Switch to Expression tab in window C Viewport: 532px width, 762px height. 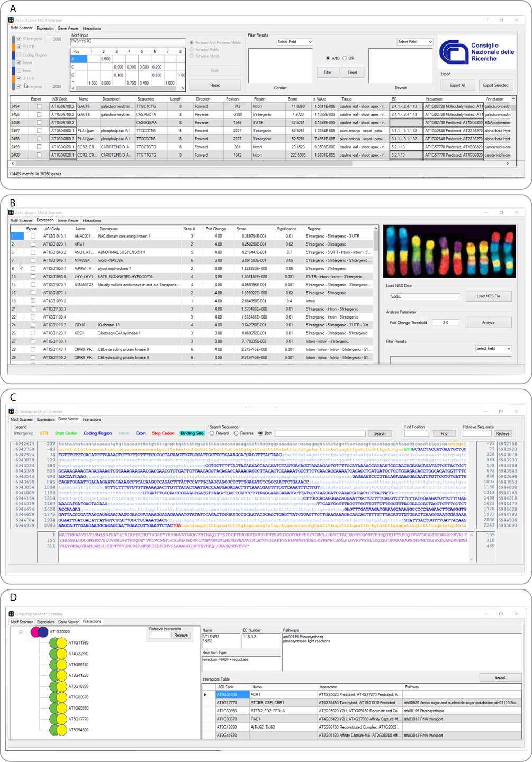(x=46, y=420)
